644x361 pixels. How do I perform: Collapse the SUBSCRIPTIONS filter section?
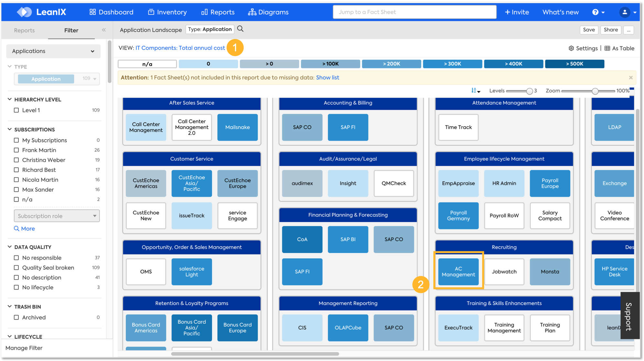coord(10,129)
